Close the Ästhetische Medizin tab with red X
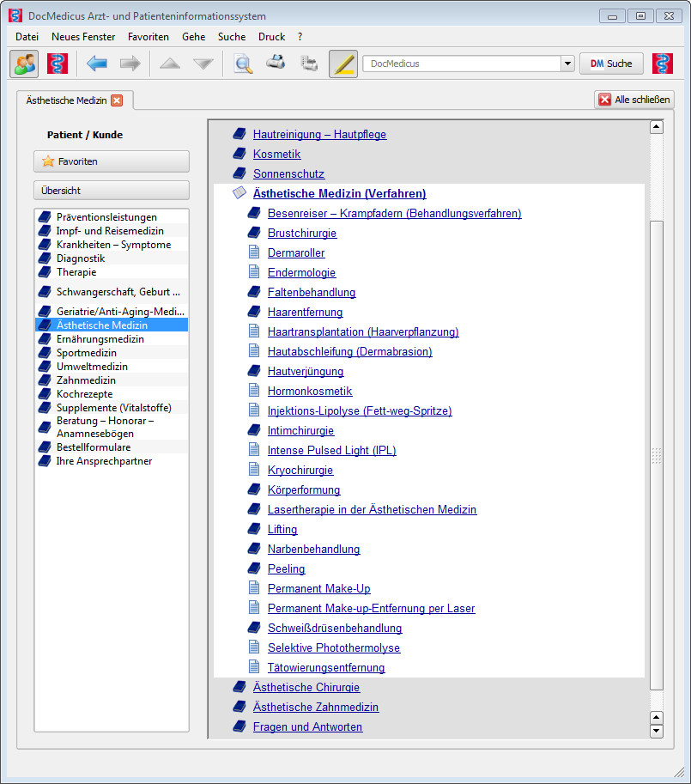The image size is (691, 784). (117, 100)
